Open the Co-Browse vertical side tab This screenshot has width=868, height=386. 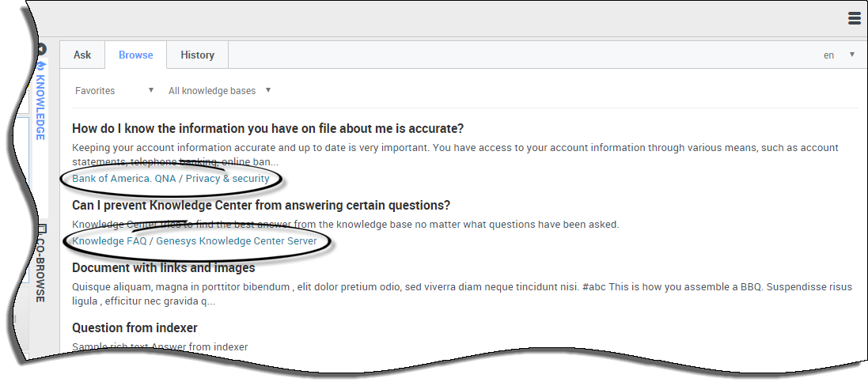point(40,267)
